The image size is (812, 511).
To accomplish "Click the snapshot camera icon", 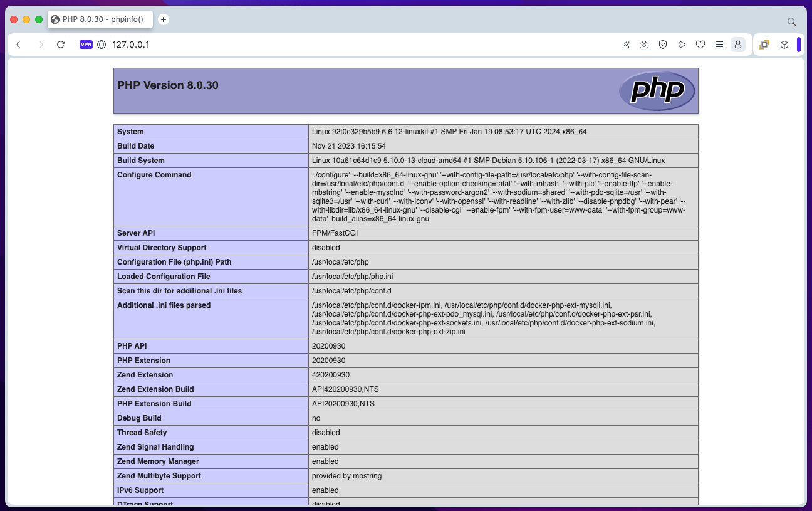I will click(643, 45).
